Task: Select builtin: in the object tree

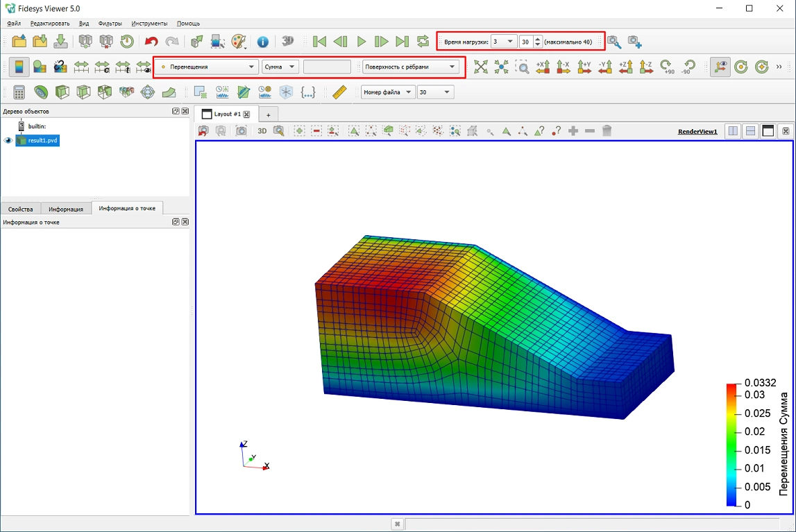Action: 37,126
